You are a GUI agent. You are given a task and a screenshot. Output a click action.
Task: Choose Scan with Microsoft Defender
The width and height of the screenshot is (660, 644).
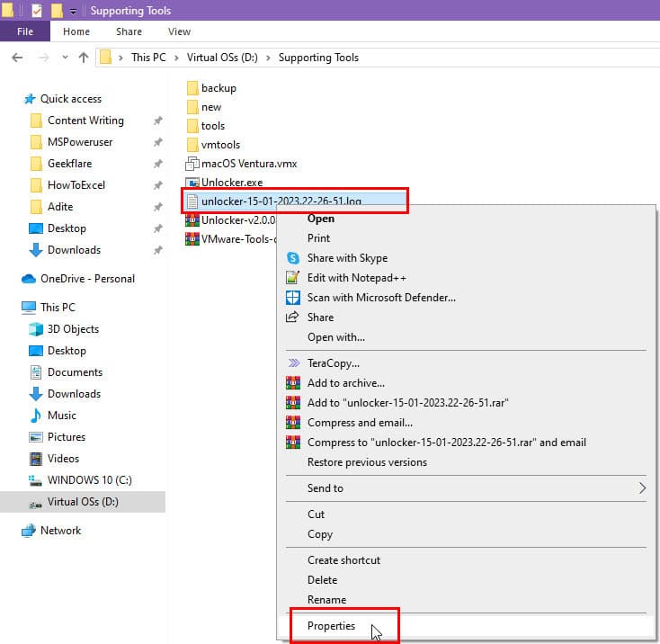click(x=381, y=298)
